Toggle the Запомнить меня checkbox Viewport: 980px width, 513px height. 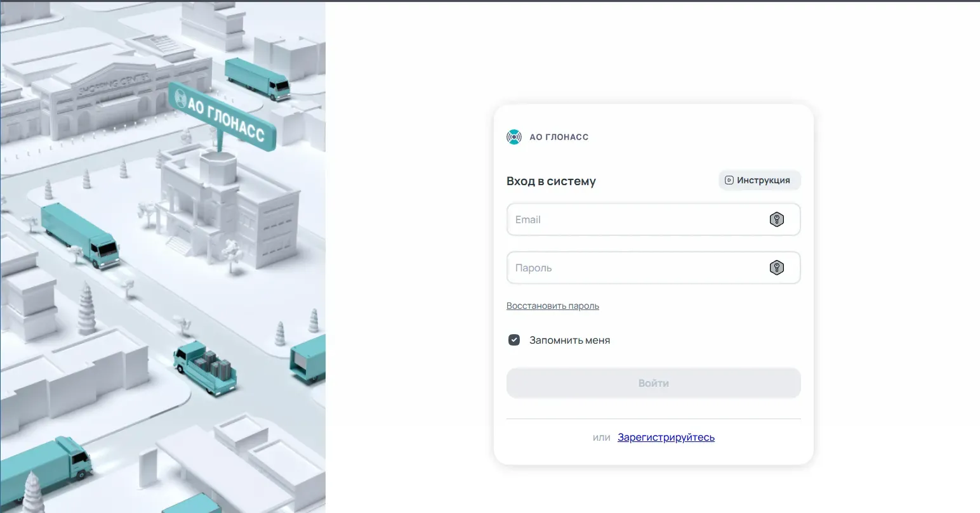click(514, 340)
